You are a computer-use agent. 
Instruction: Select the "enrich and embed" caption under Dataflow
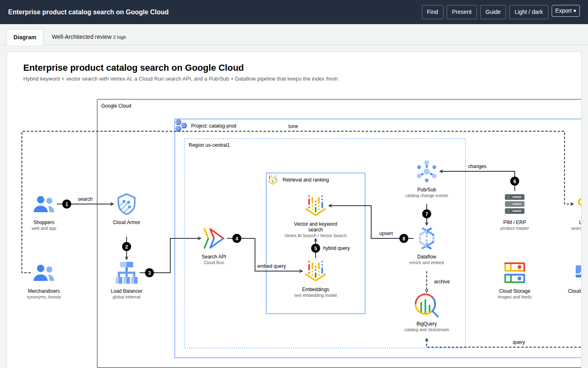coord(427,263)
